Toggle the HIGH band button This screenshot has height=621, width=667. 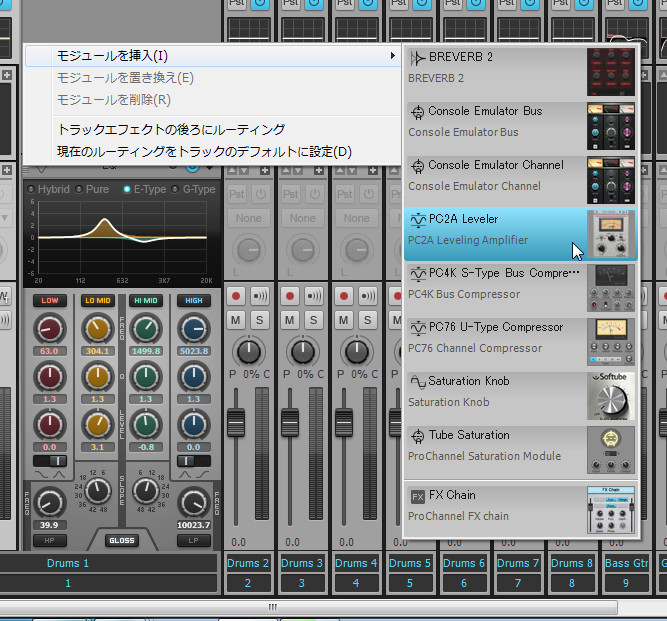(194, 301)
